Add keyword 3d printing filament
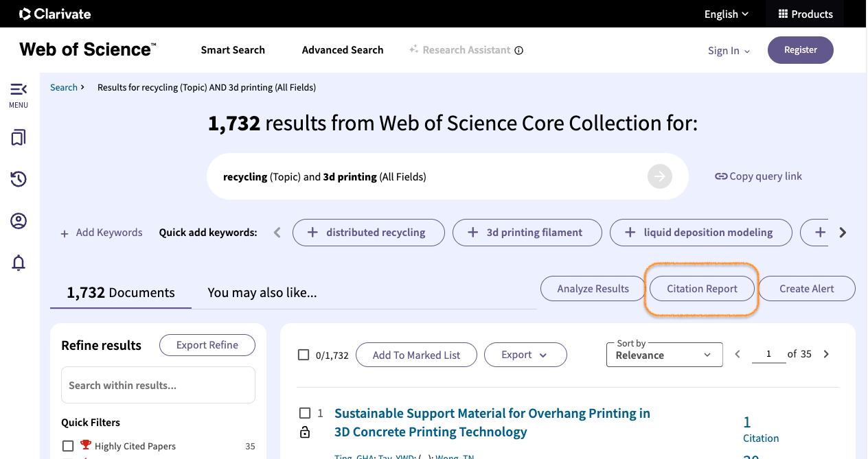 coord(527,233)
